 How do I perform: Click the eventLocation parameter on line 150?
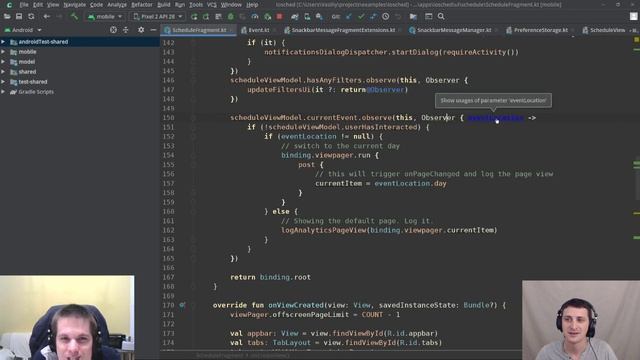click(x=496, y=118)
